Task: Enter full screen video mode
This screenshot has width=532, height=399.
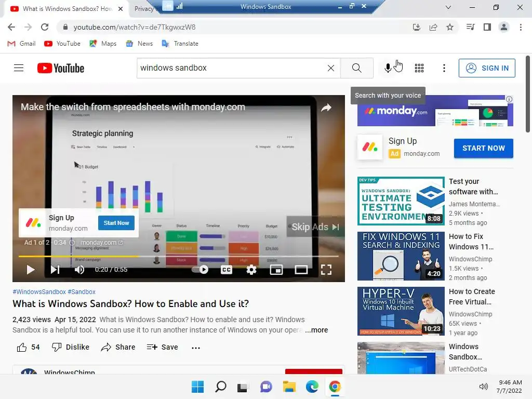Action: (x=326, y=270)
